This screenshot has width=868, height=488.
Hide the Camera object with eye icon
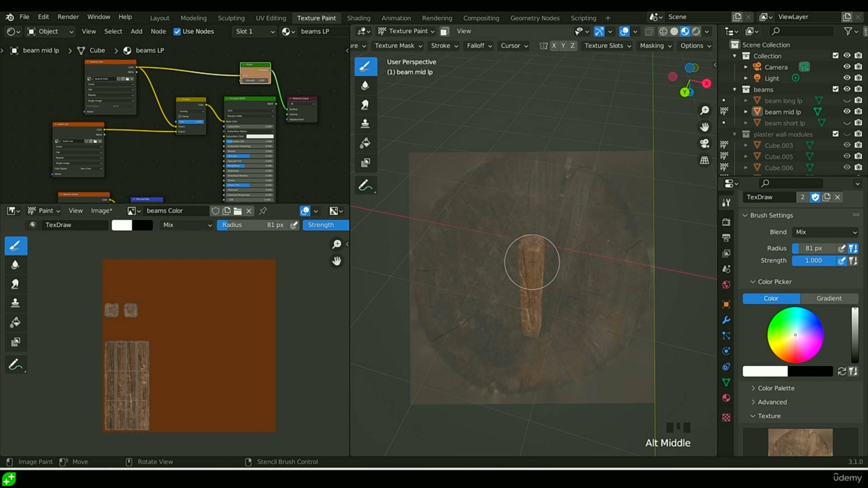pyautogui.click(x=847, y=67)
